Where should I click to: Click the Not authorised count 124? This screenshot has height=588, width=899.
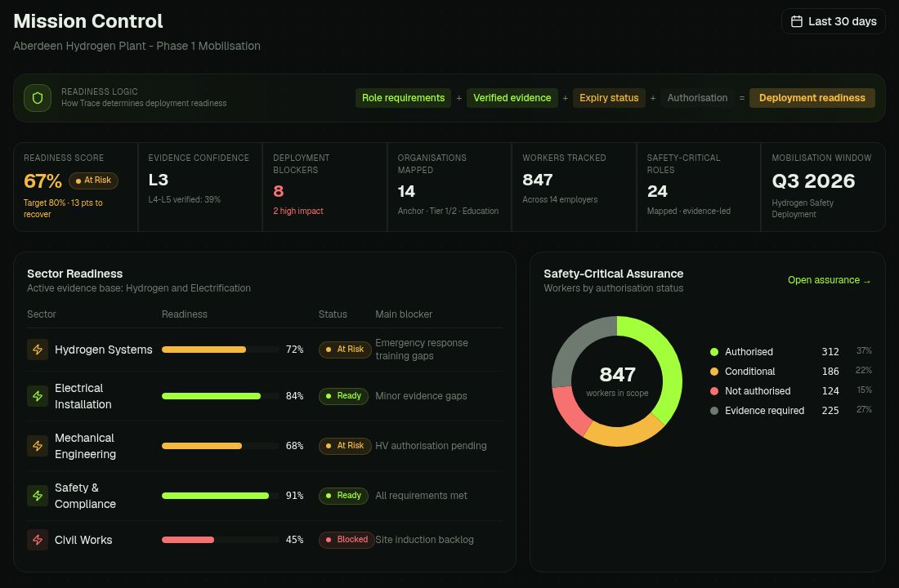click(830, 391)
